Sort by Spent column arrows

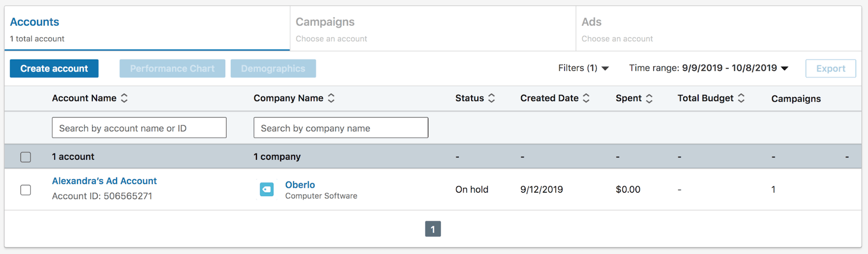pos(649,98)
